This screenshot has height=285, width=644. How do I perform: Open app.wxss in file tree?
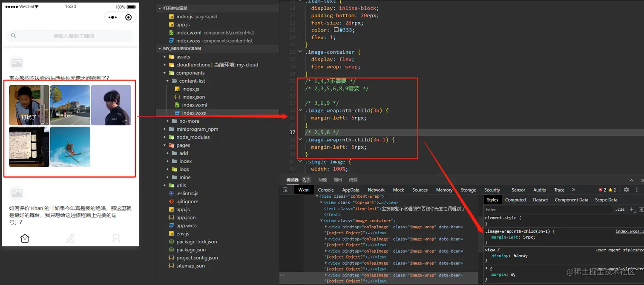(187, 226)
